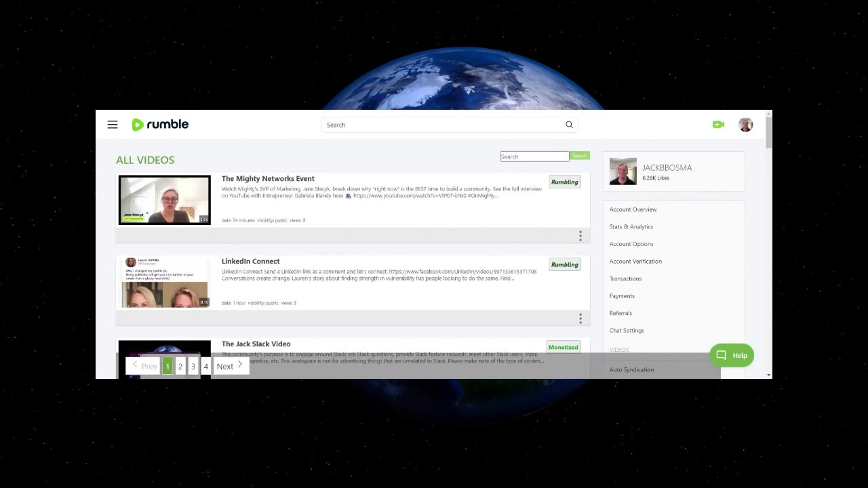Image resolution: width=868 pixels, height=488 pixels.
Task: Click the Prev pagination button
Action: pyautogui.click(x=143, y=366)
